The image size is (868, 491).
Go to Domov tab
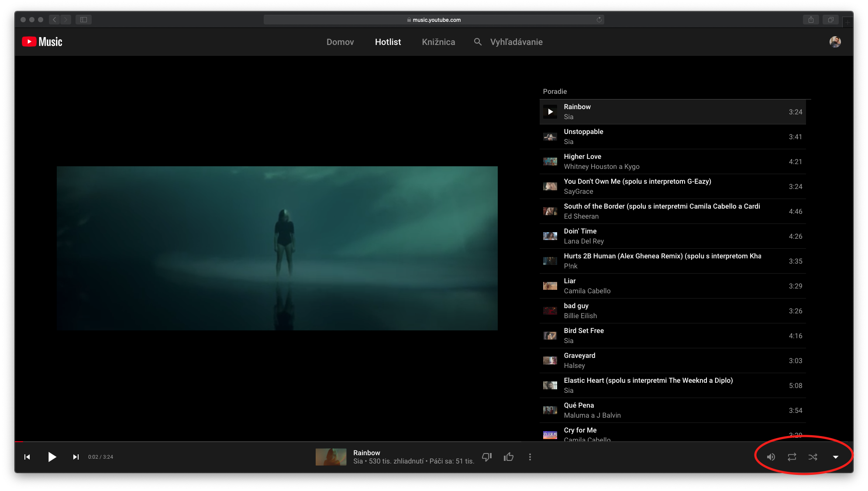tap(340, 42)
